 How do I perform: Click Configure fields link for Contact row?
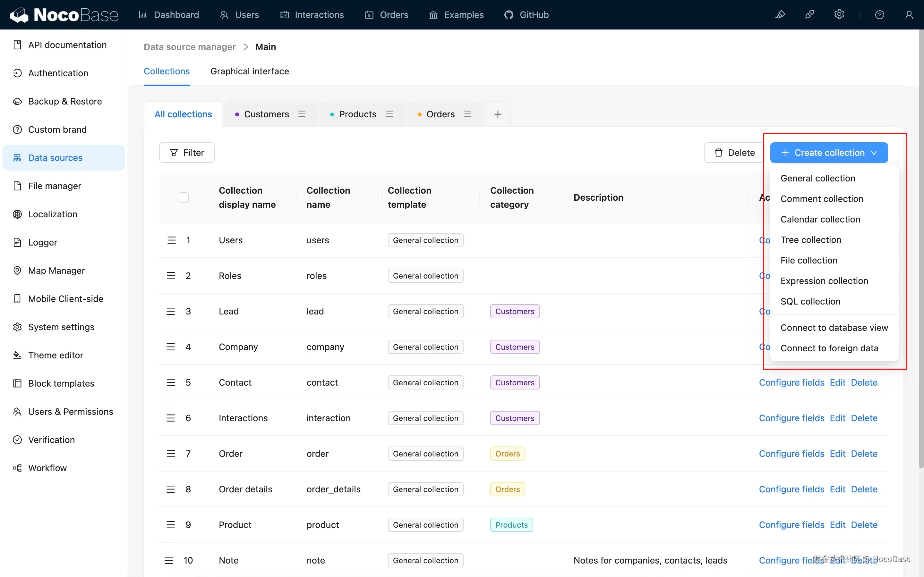coord(791,382)
